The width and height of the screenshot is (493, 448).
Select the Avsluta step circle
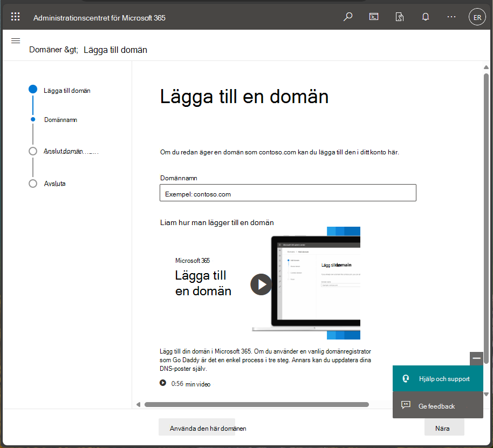click(x=33, y=184)
